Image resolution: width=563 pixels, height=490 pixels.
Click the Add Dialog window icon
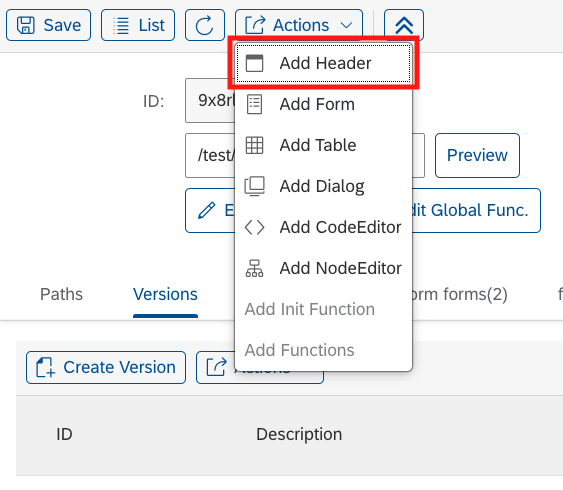(255, 186)
